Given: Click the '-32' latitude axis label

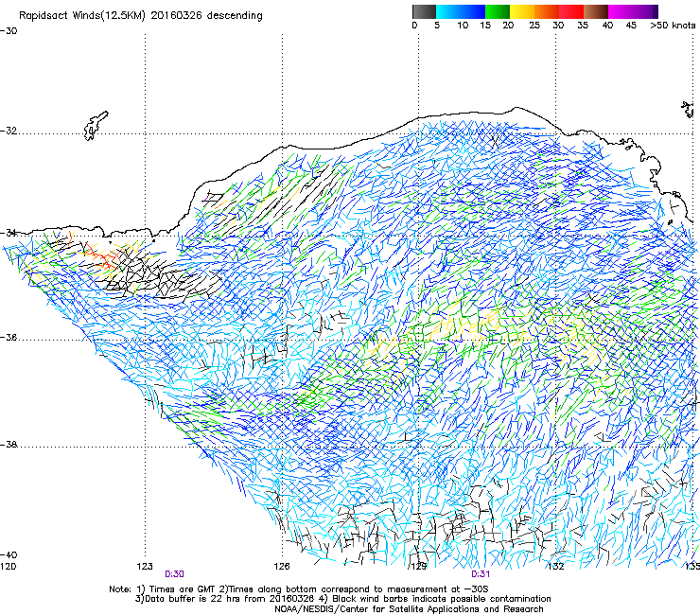Looking at the screenshot, I should point(9,131).
